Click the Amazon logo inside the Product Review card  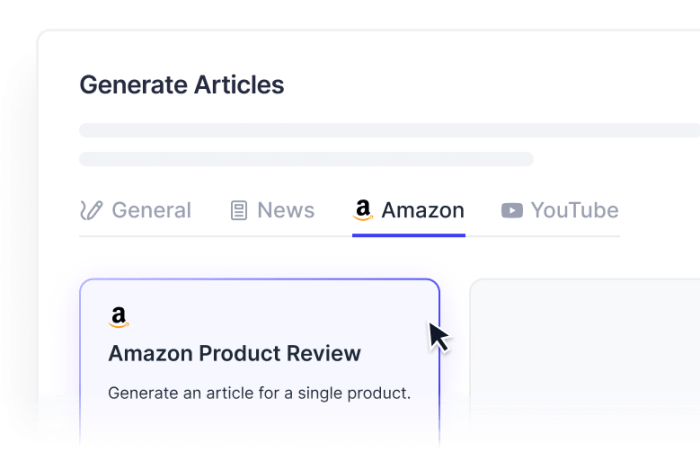(x=119, y=318)
